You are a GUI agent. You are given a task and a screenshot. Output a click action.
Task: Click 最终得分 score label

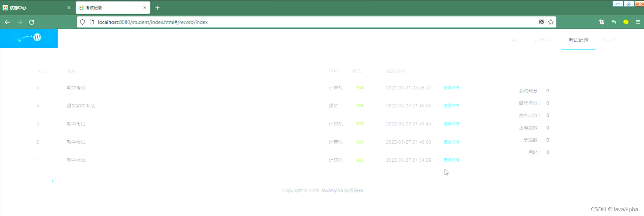click(530, 103)
